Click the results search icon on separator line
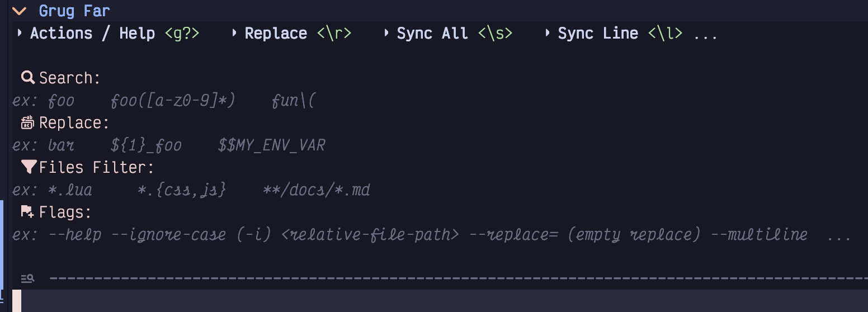The width and height of the screenshot is (868, 312). click(x=27, y=278)
